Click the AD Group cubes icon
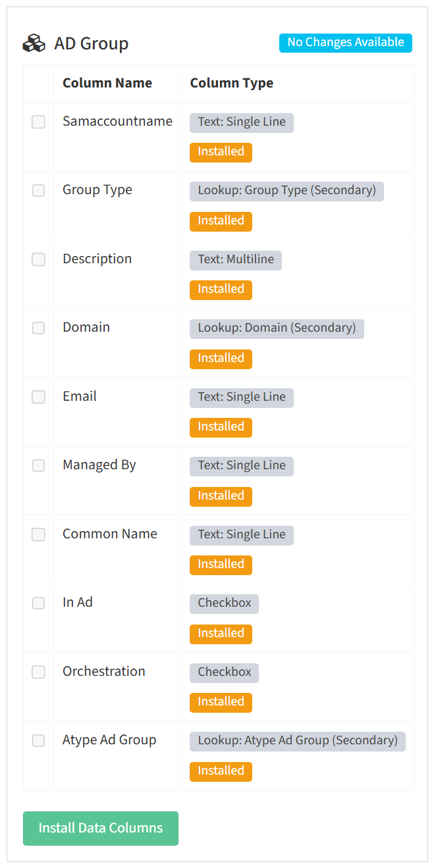Image resolution: width=434 pixels, height=868 pixels. tap(34, 43)
